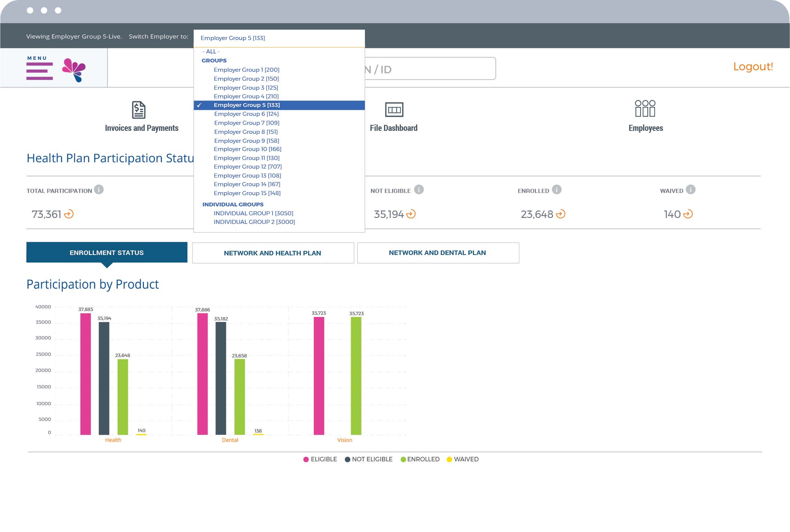Screen dimensions: 790x532
Task: Pick Employer Group 9 [158] from the groups
Action: click(x=246, y=141)
